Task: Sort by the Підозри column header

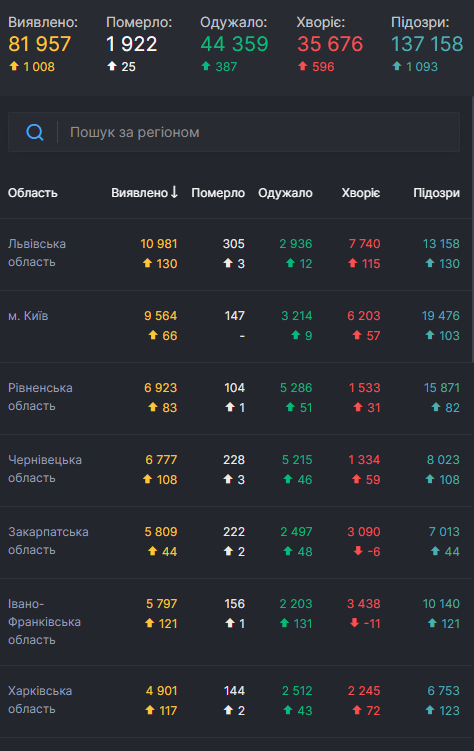Action: (436, 193)
